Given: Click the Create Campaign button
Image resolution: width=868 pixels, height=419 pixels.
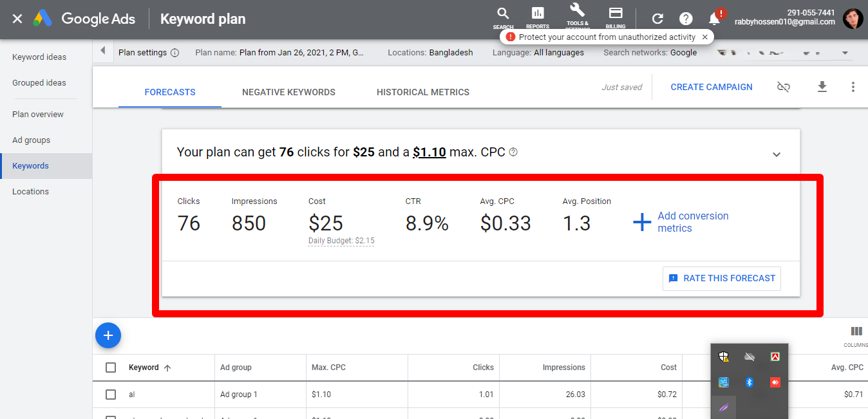Looking at the screenshot, I should point(711,87).
